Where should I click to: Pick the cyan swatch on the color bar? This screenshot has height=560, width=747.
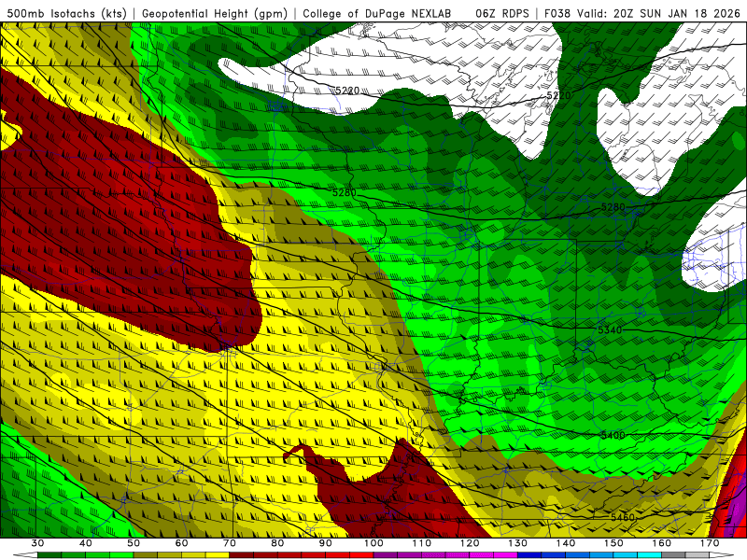coord(649,554)
